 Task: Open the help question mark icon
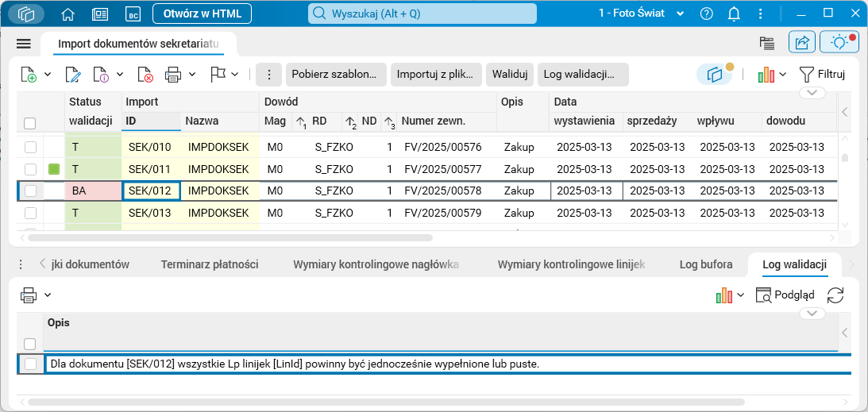tap(706, 13)
